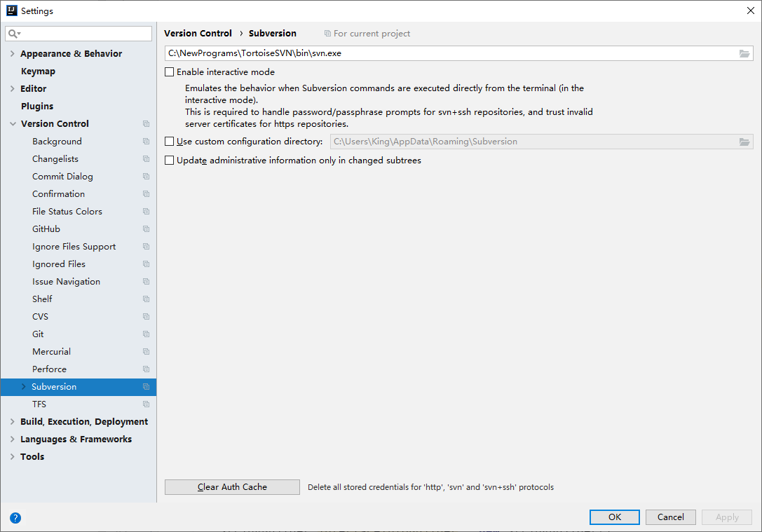762x532 pixels.
Task: Click folder browse icon for svn.exe path
Action: pyautogui.click(x=744, y=53)
